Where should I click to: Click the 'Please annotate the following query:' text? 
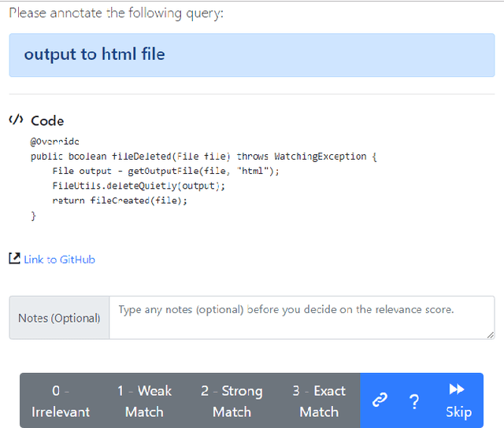click(x=116, y=13)
